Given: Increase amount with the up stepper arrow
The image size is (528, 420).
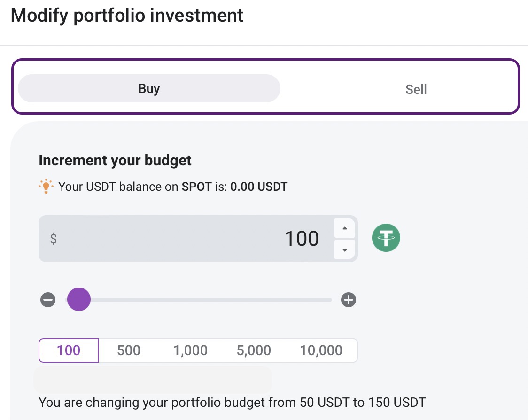Looking at the screenshot, I should click(345, 228).
